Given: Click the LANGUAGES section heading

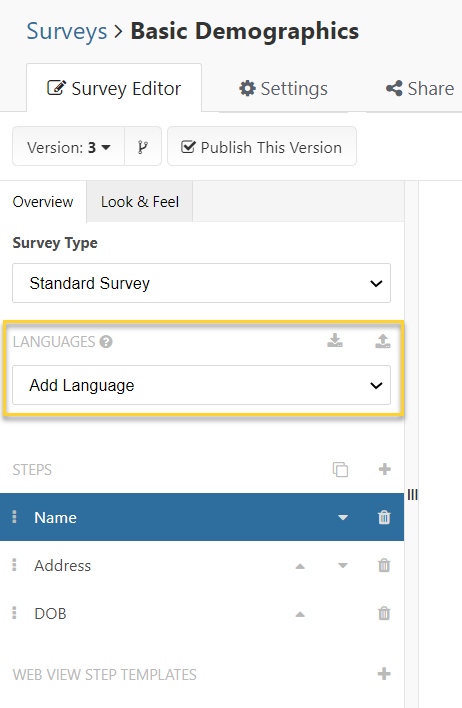Looking at the screenshot, I should click(x=54, y=342).
